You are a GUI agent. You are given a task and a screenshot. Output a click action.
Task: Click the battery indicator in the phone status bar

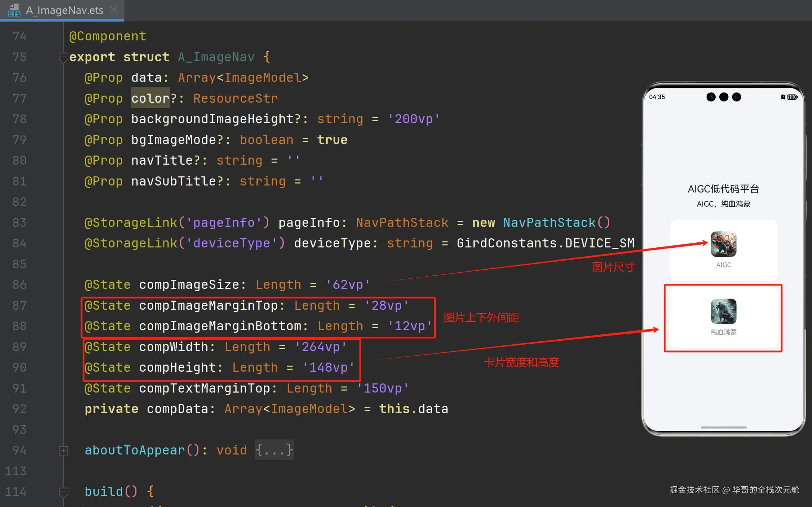click(x=792, y=97)
